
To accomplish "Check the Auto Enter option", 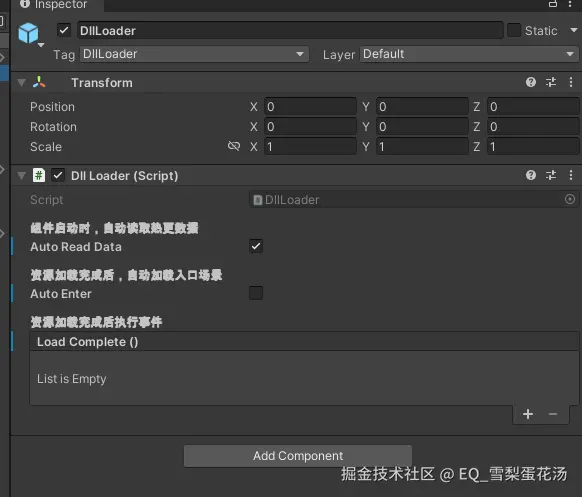I will (256, 293).
